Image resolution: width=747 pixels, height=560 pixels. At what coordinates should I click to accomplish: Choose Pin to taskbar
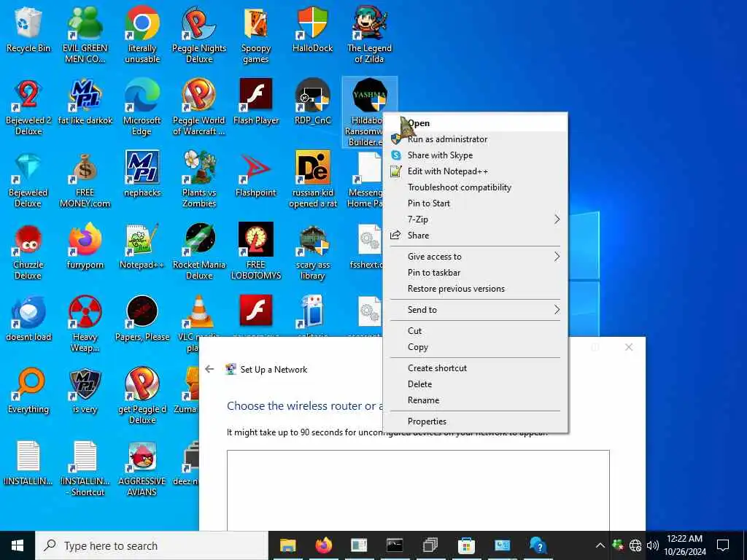[475, 273]
